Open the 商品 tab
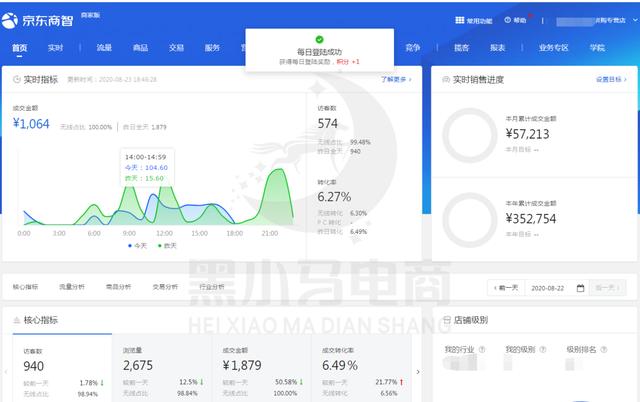 coord(140,48)
